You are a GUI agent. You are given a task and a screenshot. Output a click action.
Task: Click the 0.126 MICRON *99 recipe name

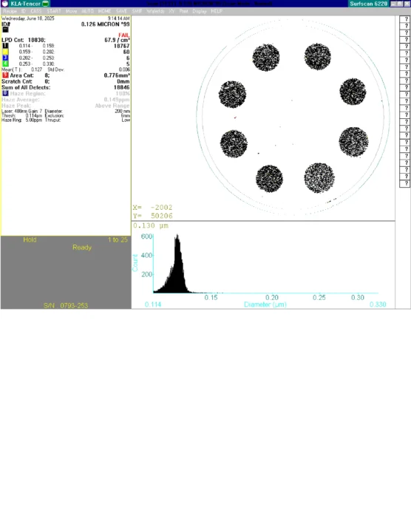click(x=105, y=24)
